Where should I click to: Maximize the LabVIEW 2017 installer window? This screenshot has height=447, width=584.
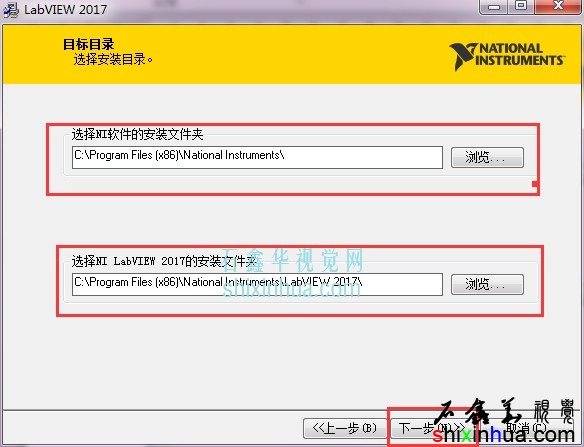(521, 6)
